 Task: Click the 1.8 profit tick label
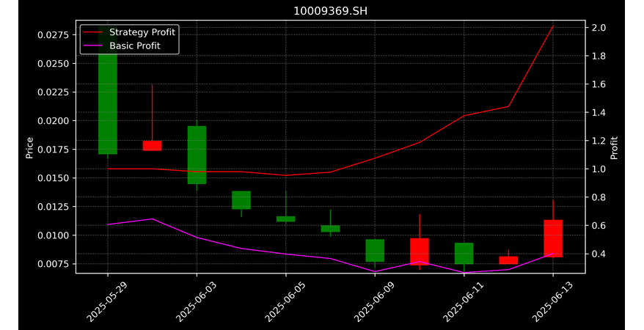click(599, 56)
